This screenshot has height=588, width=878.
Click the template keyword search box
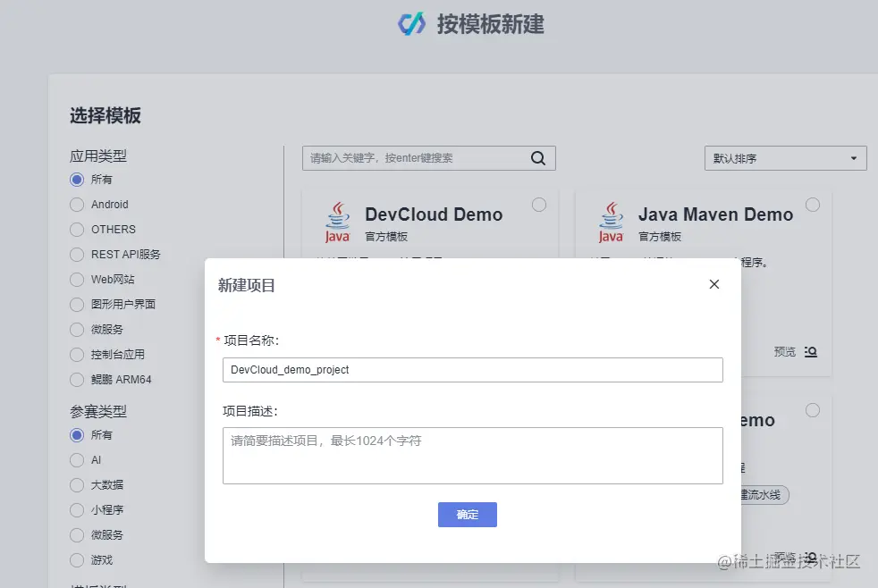429,158
